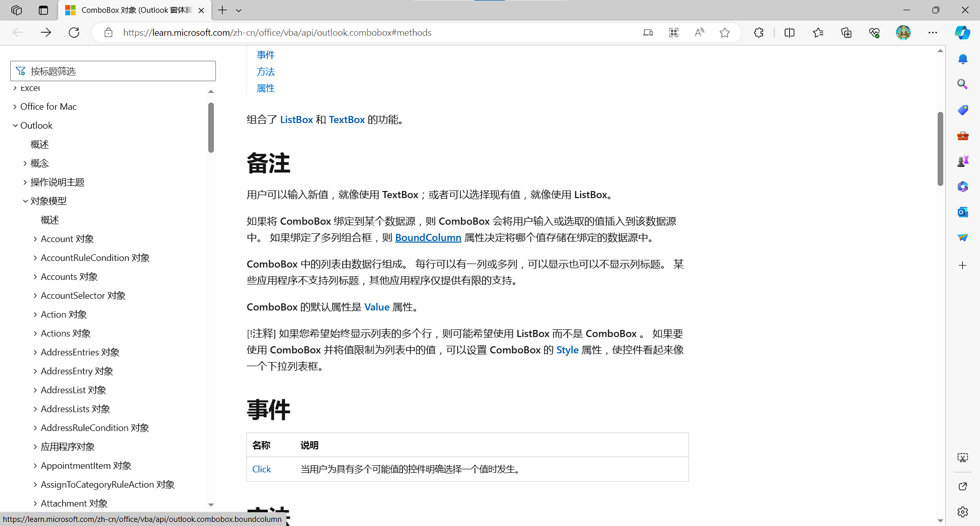Reload the page with Refresh icon

pyautogui.click(x=74, y=33)
